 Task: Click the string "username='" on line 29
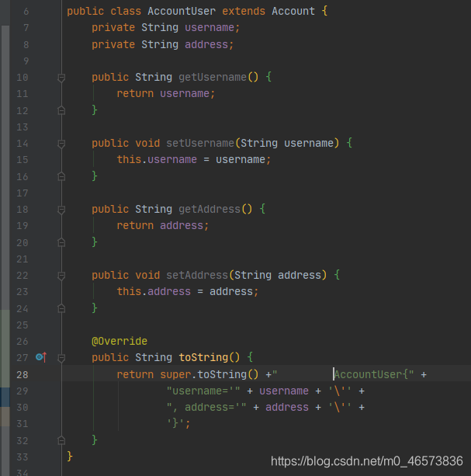click(203, 391)
